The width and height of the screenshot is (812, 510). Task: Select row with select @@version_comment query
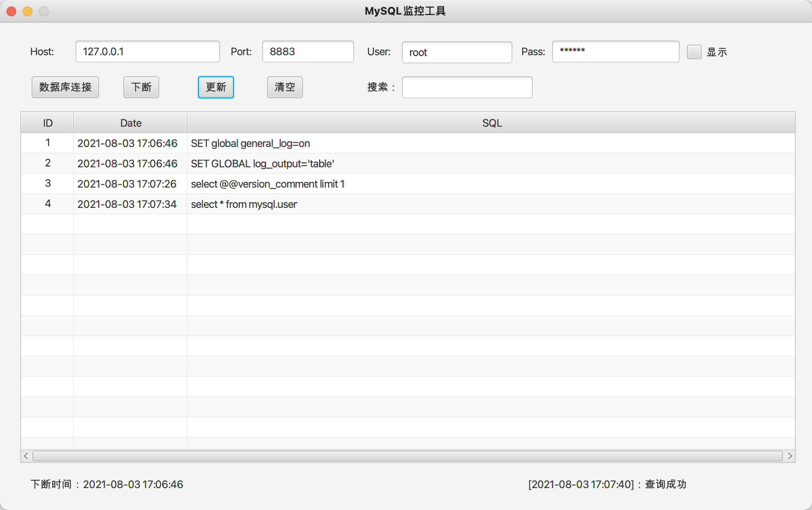(x=268, y=184)
